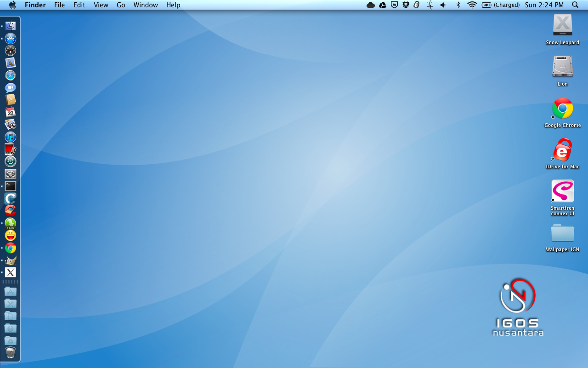
Task: Open the View menu
Action: (101, 5)
